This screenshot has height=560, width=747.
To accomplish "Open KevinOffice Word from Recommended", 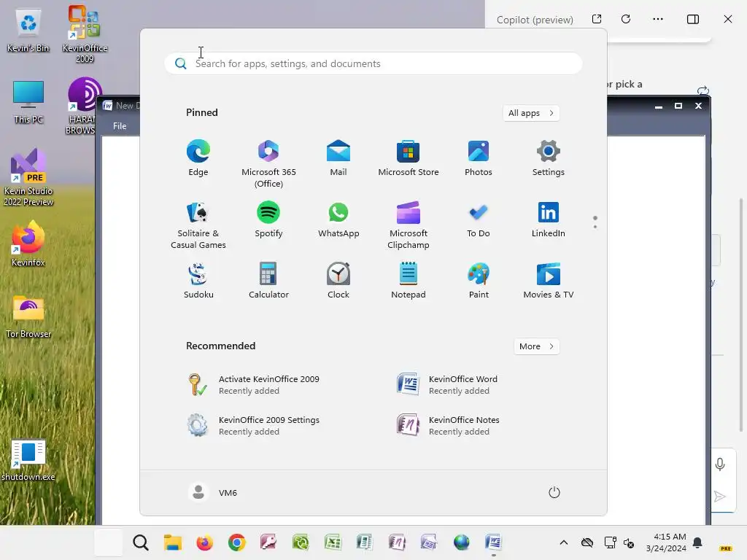I will click(448, 385).
